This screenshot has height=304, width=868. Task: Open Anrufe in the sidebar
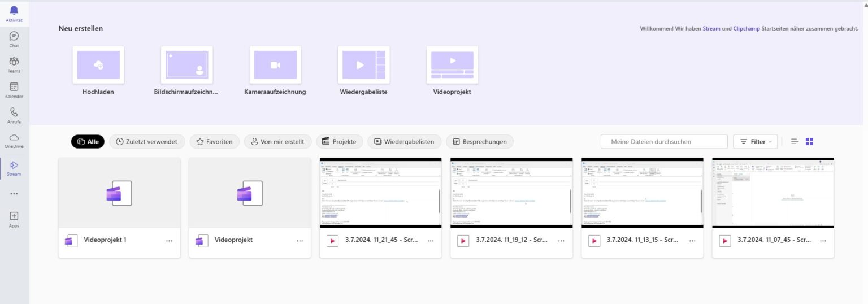pyautogui.click(x=14, y=116)
